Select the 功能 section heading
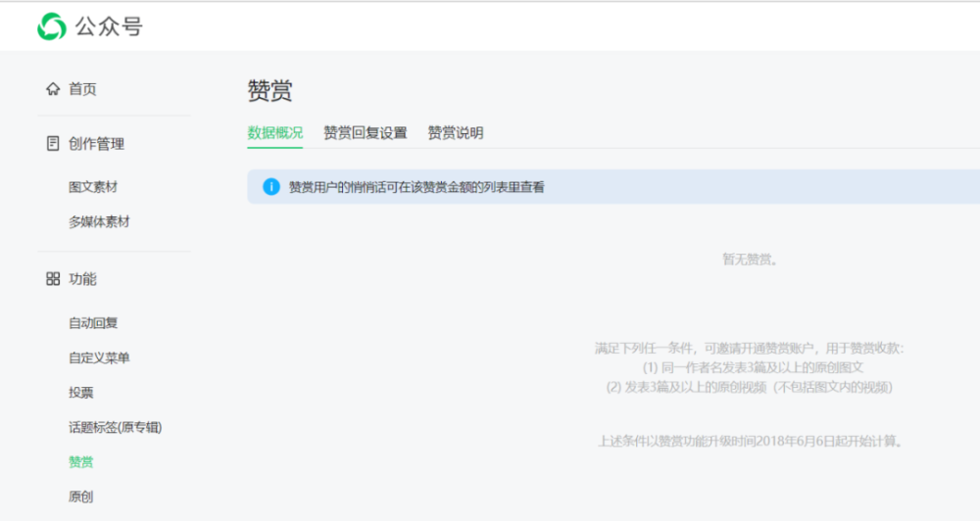980x521 pixels. pos(82,278)
